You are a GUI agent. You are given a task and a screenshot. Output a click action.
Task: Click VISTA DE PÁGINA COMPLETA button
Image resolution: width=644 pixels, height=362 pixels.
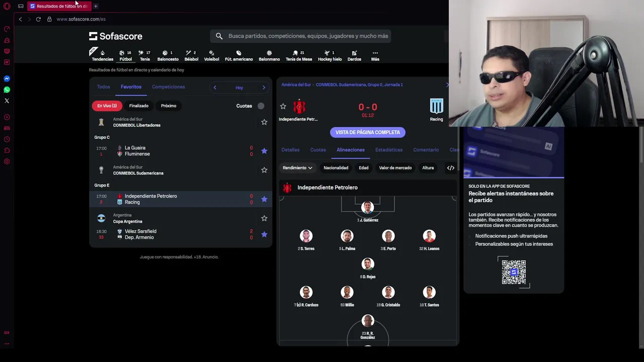pos(368,132)
